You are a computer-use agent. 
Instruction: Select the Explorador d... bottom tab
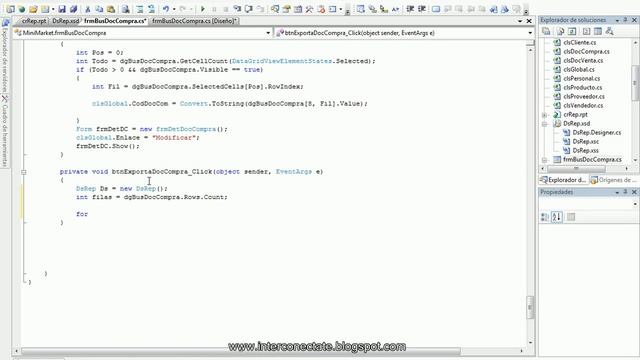563,180
